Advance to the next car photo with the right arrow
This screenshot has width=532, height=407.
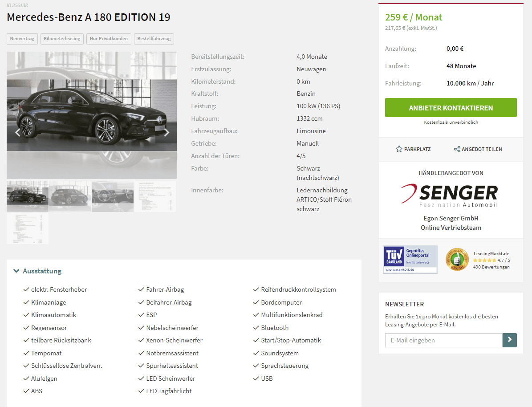tap(166, 133)
